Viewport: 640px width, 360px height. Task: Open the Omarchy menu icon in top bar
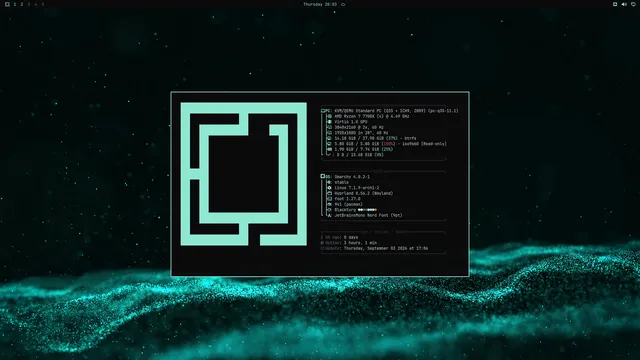pos(7,4)
